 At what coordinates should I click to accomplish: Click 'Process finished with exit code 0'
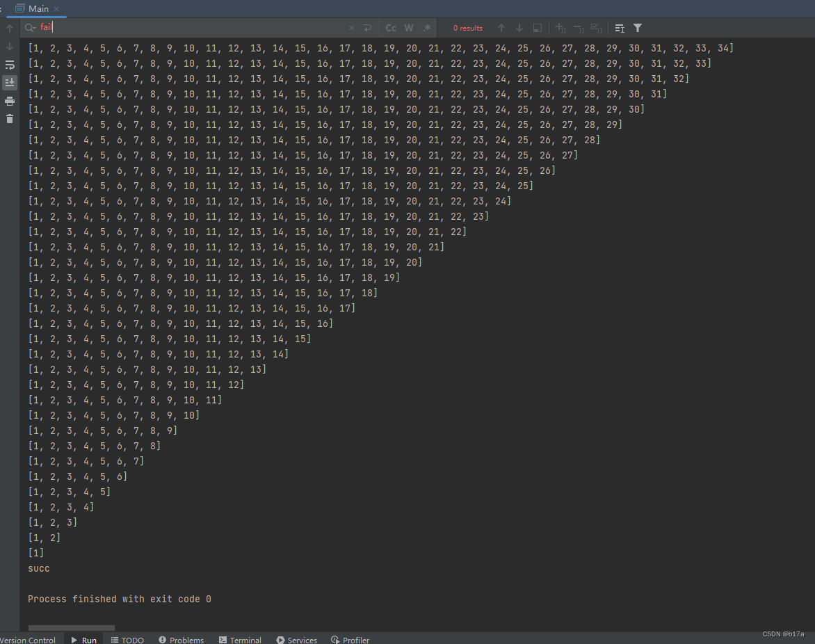tap(120, 599)
